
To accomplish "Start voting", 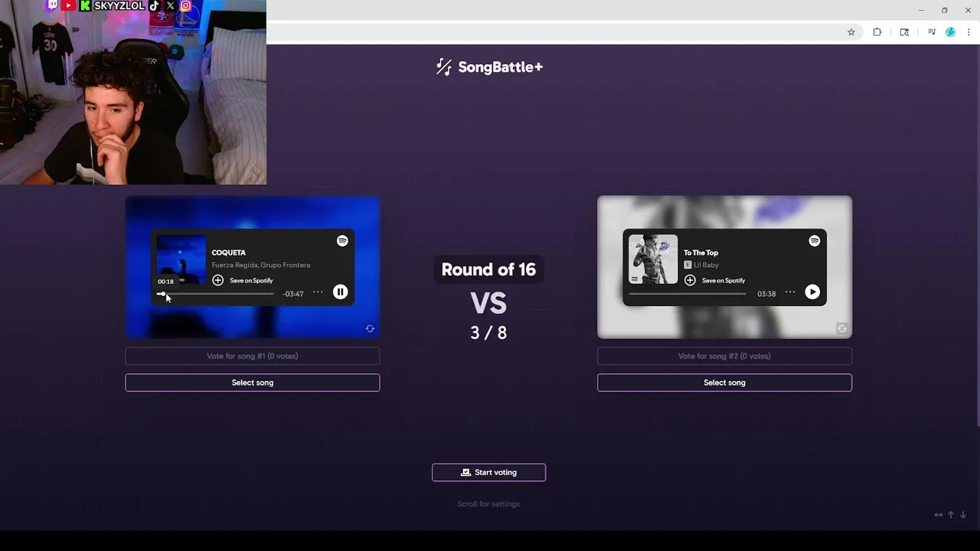I will pyautogui.click(x=488, y=472).
